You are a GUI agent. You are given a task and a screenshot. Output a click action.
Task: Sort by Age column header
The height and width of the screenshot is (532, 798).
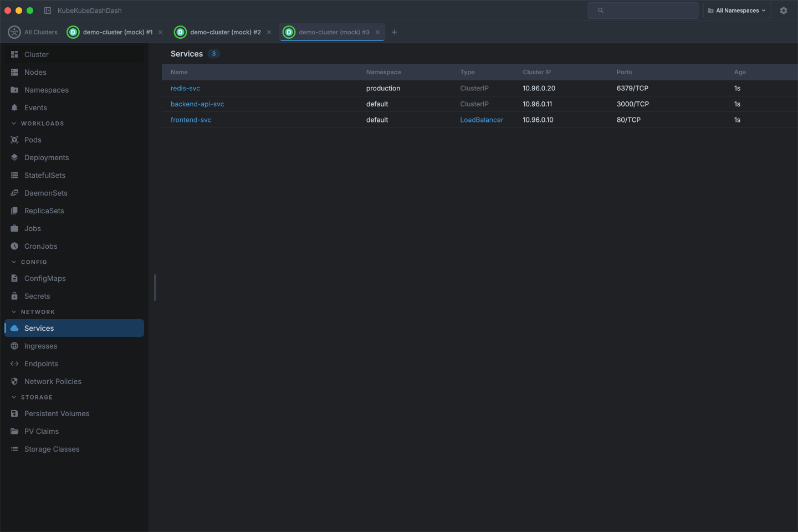pyautogui.click(x=740, y=72)
